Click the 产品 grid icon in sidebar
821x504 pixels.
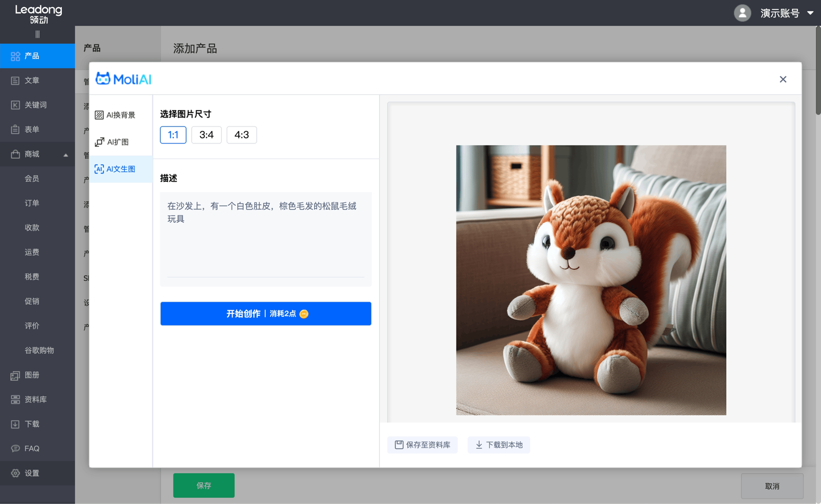(x=15, y=56)
